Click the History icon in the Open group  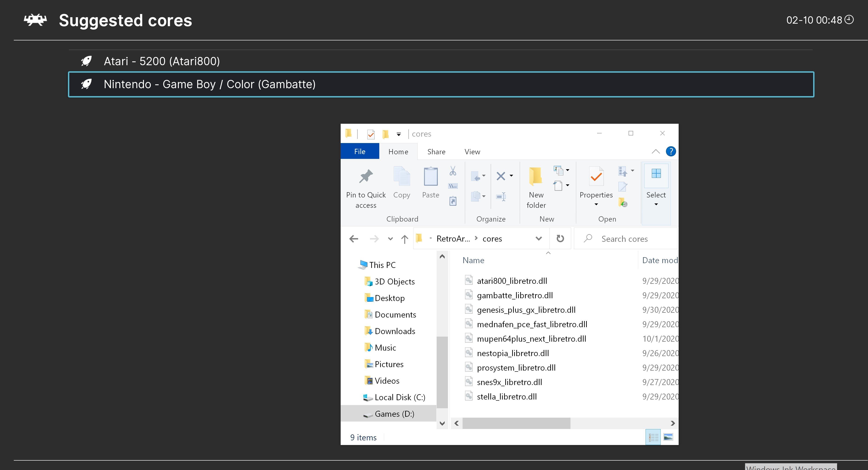click(x=623, y=202)
